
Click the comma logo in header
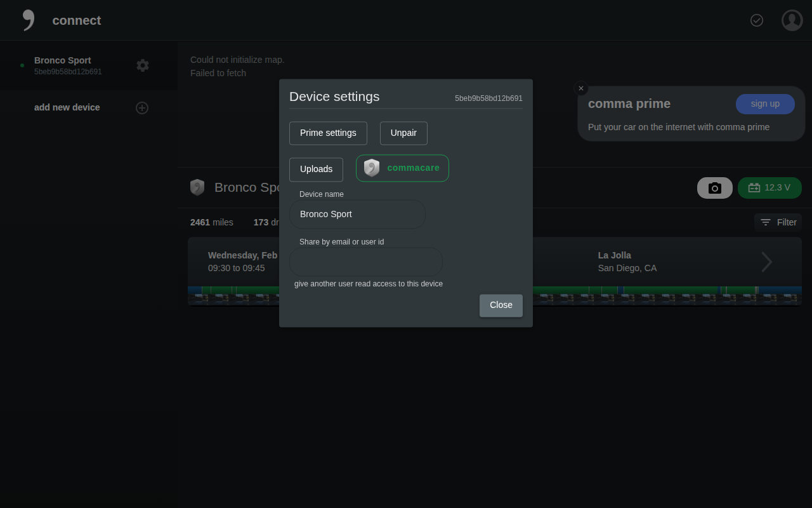click(x=29, y=20)
